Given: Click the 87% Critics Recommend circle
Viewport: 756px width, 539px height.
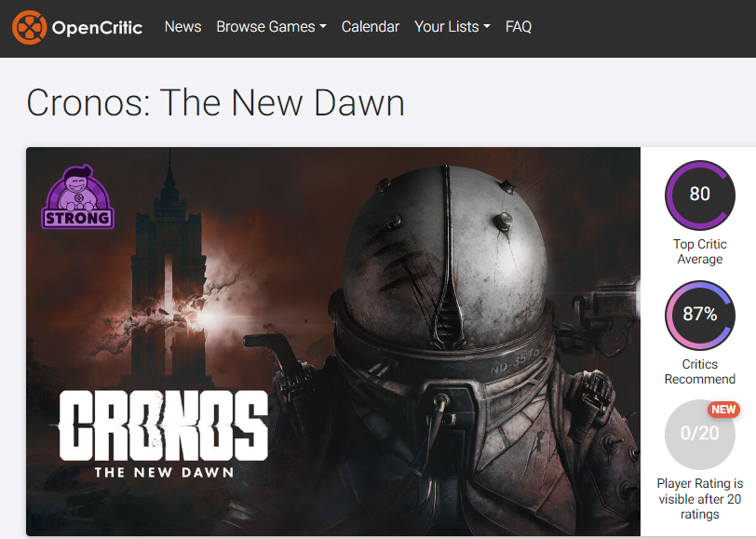Looking at the screenshot, I should tap(699, 315).
